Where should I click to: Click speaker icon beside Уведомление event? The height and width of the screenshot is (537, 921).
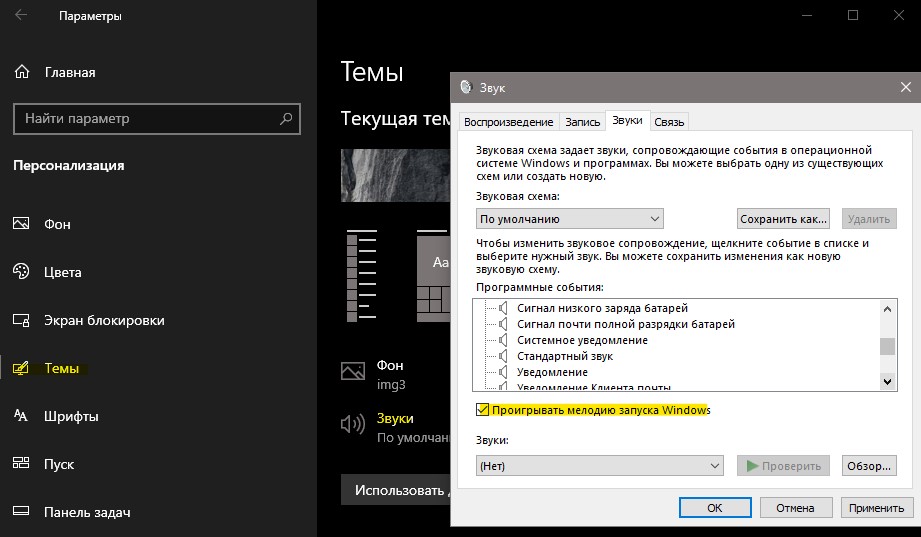tap(503, 371)
